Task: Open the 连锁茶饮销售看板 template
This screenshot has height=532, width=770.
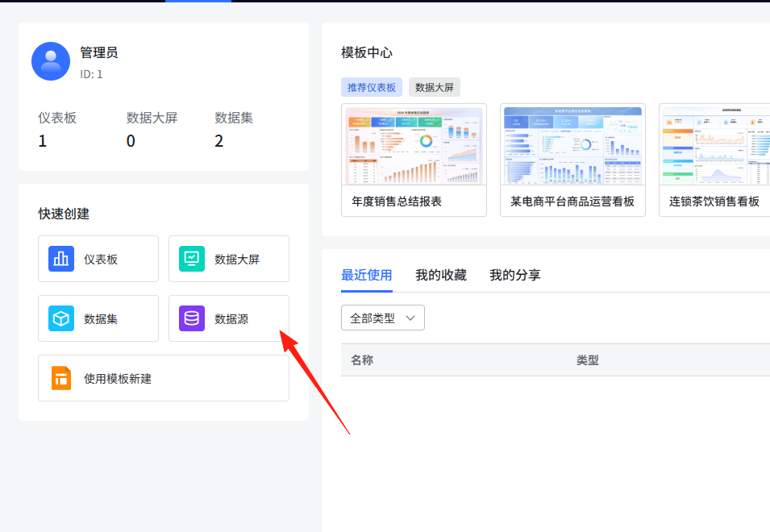Action: [714, 160]
